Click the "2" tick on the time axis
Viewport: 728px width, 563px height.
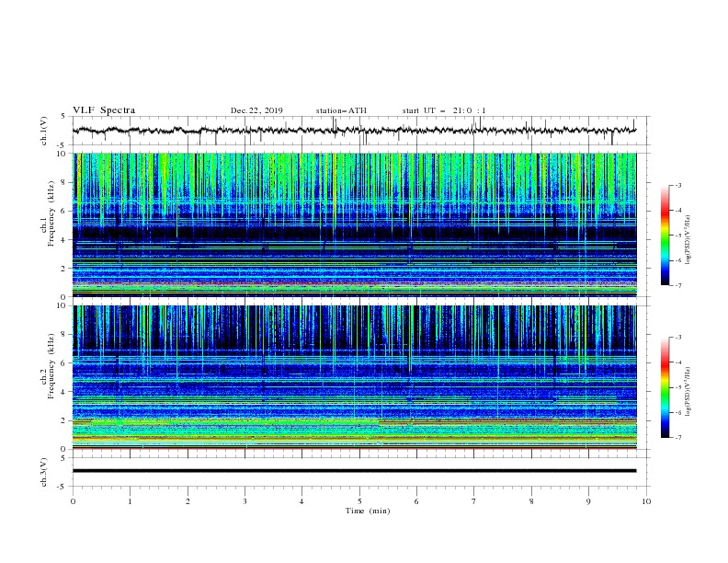tap(188, 501)
